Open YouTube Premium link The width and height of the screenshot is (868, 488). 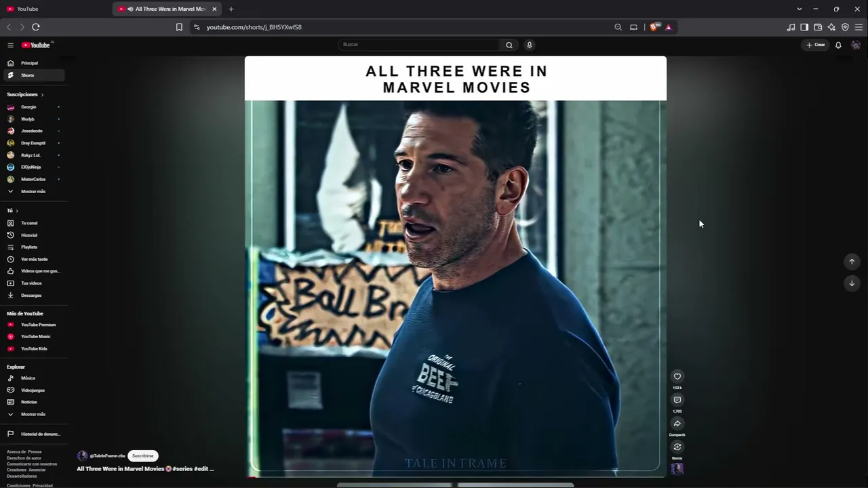click(x=35, y=325)
